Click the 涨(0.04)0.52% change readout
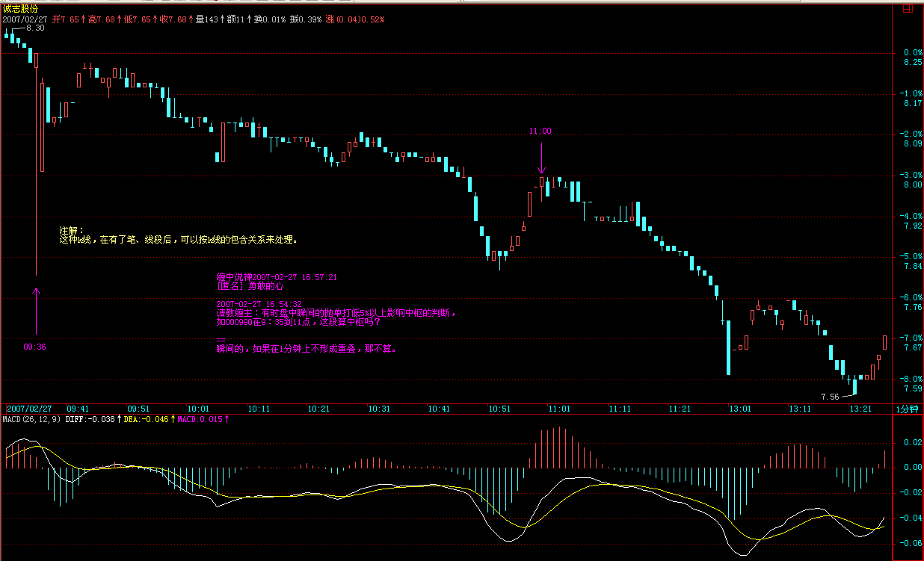Viewport: 924px width, 561px height. (354, 18)
